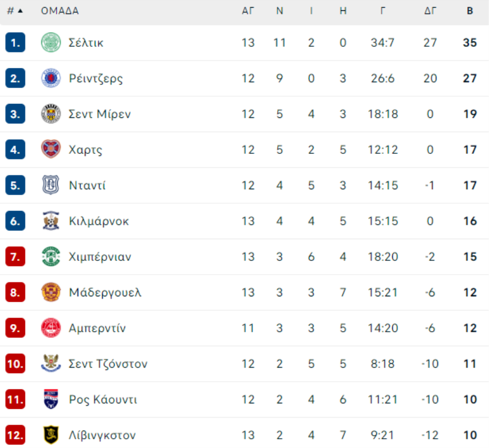Click the Rangers club crest icon
This screenshot has height=448, width=489.
click(x=51, y=78)
